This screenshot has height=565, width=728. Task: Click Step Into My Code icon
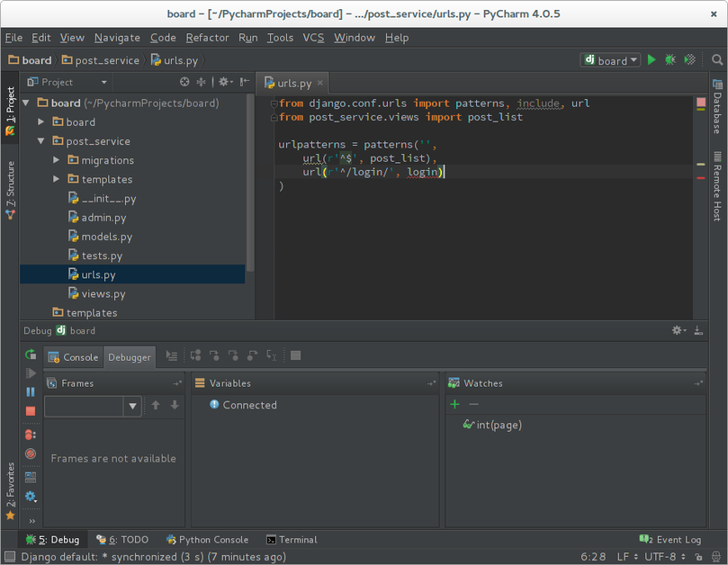233,355
